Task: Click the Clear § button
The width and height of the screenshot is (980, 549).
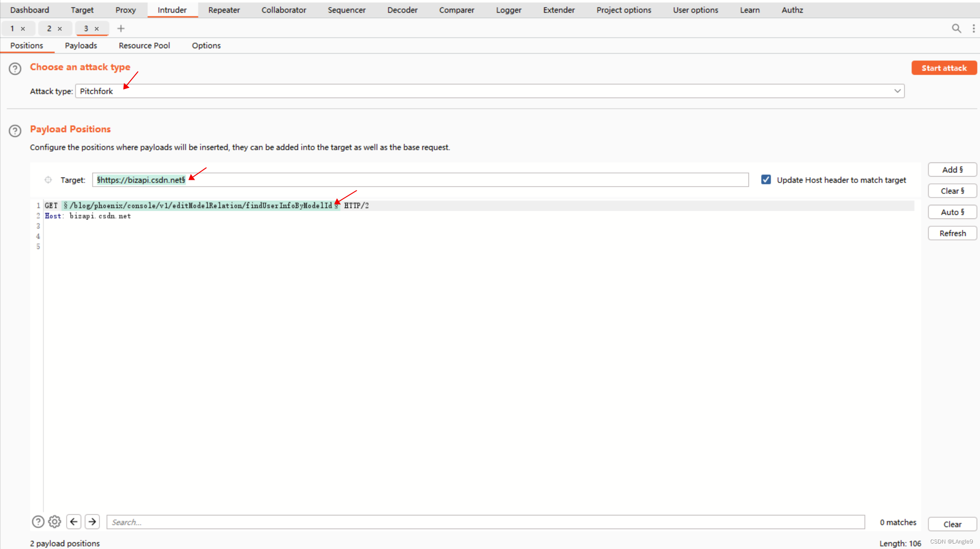Action: tap(952, 191)
